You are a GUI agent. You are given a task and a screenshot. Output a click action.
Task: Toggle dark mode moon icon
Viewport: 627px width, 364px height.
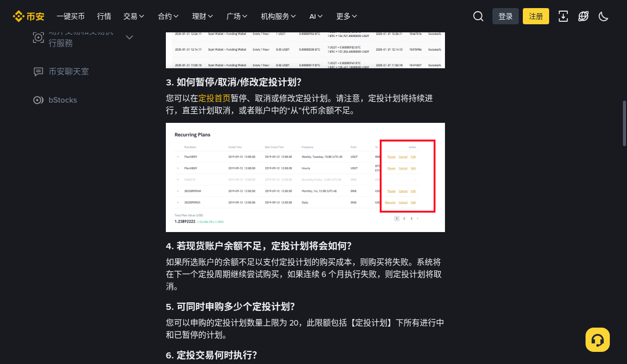[603, 16]
